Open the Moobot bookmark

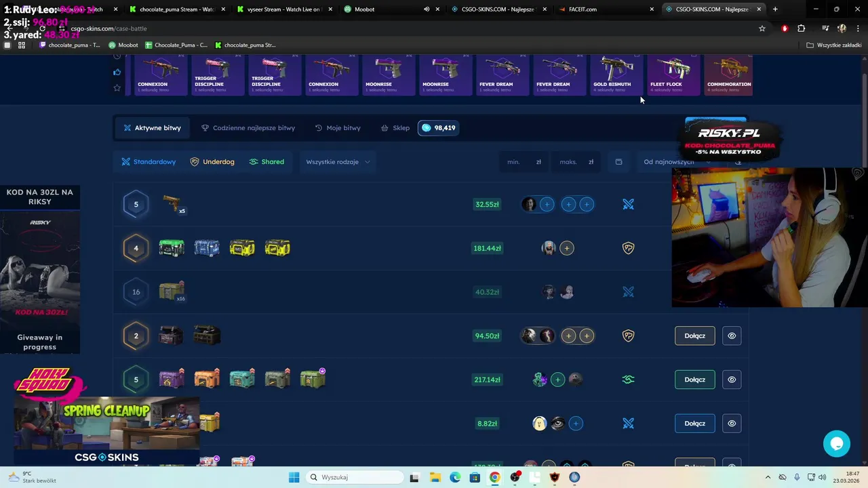pyautogui.click(x=123, y=45)
